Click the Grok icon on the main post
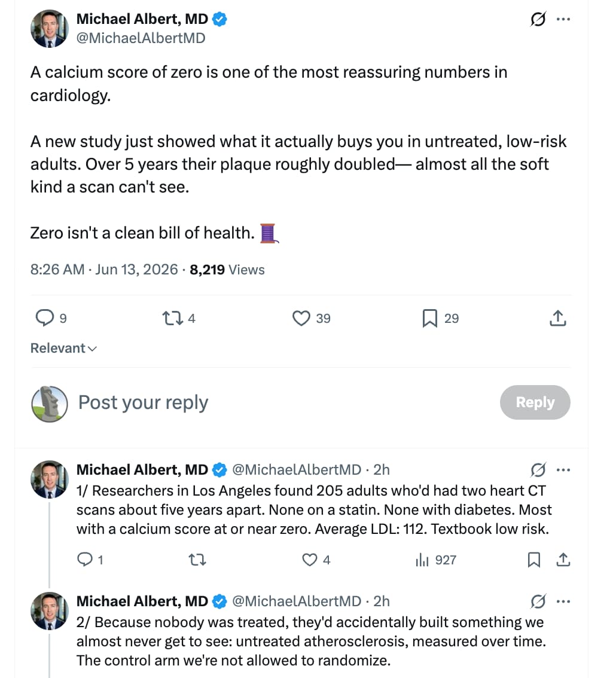The image size is (616, 678). [538, 19]
